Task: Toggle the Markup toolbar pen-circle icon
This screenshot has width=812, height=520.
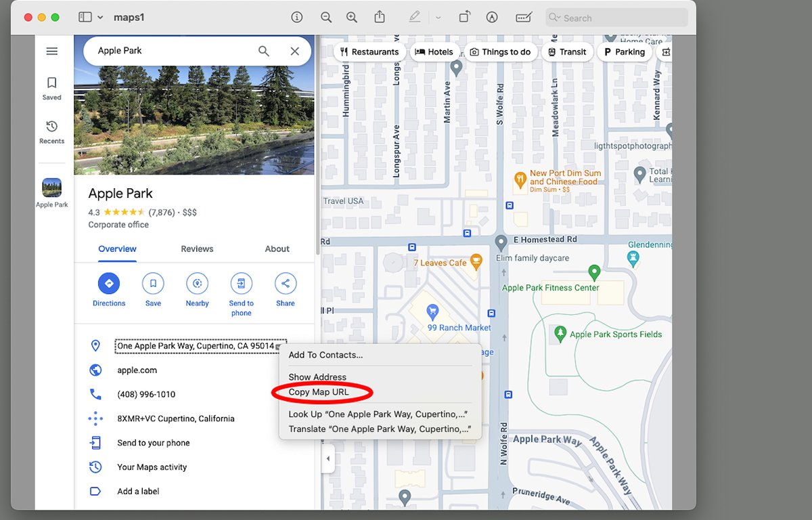Action: tap(492, 18)
